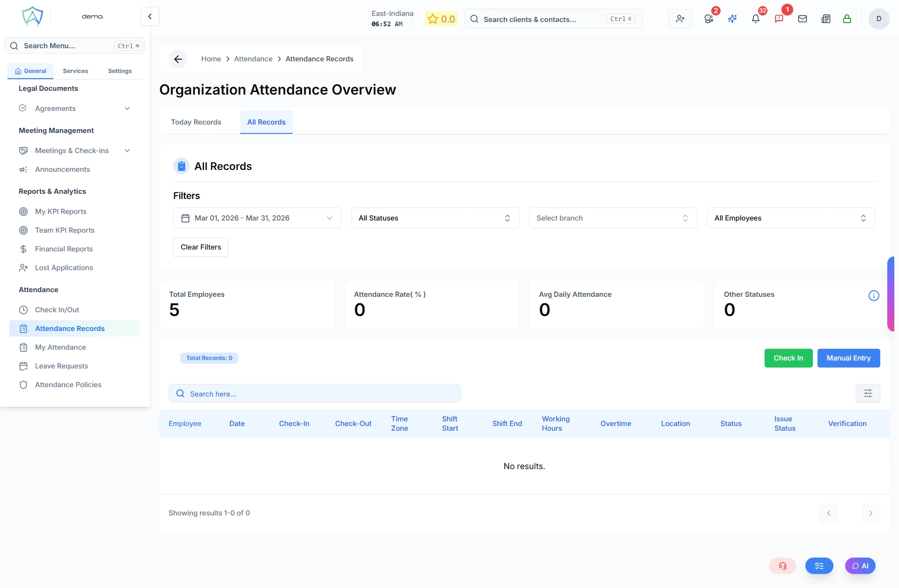
Task: Click the Other Statuses info icon
Action: click(x=874, y=295)
